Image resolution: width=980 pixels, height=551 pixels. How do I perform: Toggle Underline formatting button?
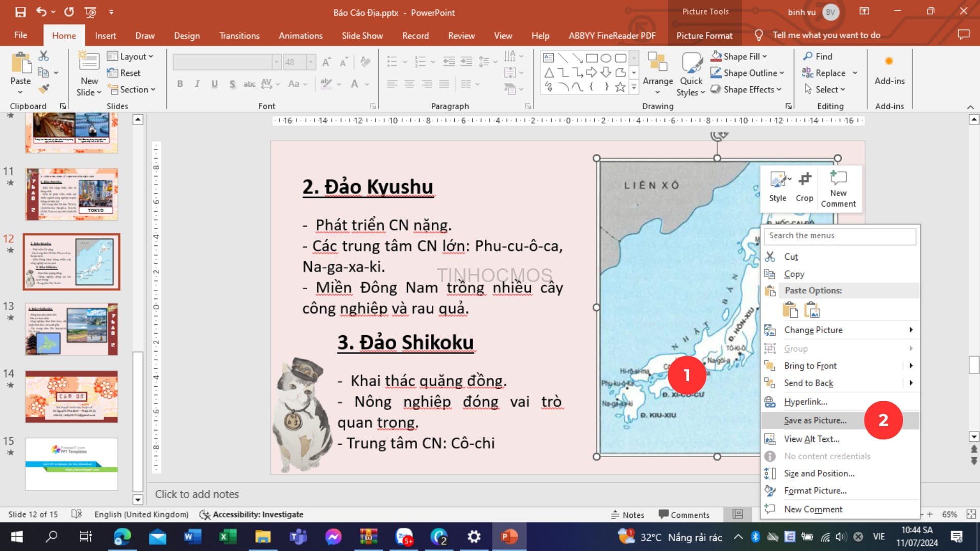214,84
